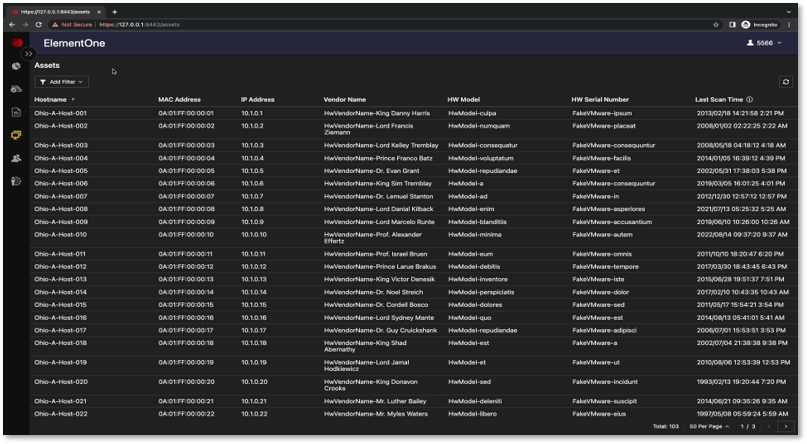The height and width of the screenshot is (444, 807).
Task: Click info icon next to Last Scan Time
Action: pyautogui.click(x=749, y=100)
